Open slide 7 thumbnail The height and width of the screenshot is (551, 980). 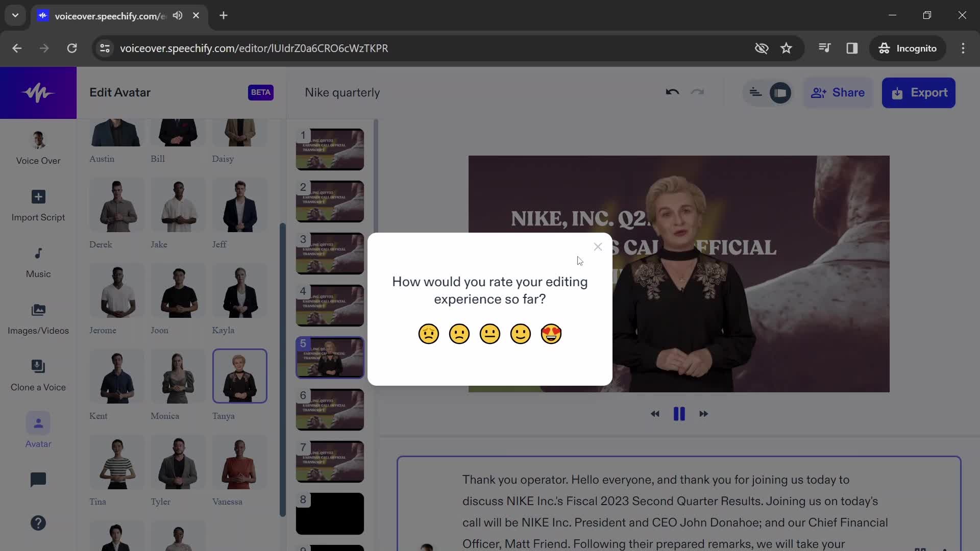(x=330, y=462)
